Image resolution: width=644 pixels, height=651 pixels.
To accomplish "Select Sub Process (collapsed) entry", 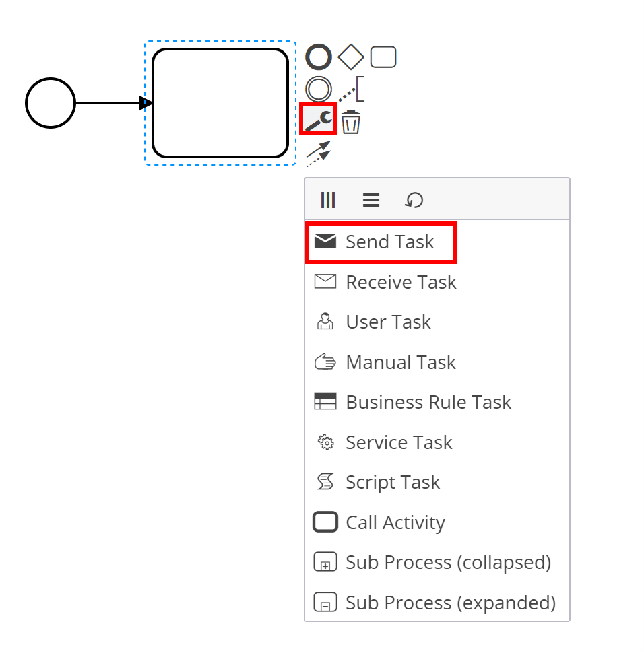I will [x=437, y=563].
